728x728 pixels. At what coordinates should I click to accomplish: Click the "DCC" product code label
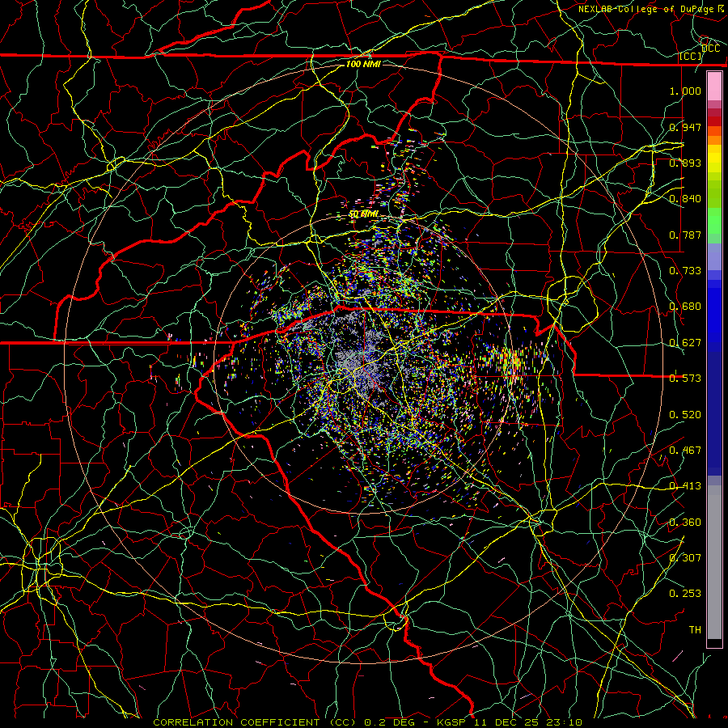tap(711, 49)
